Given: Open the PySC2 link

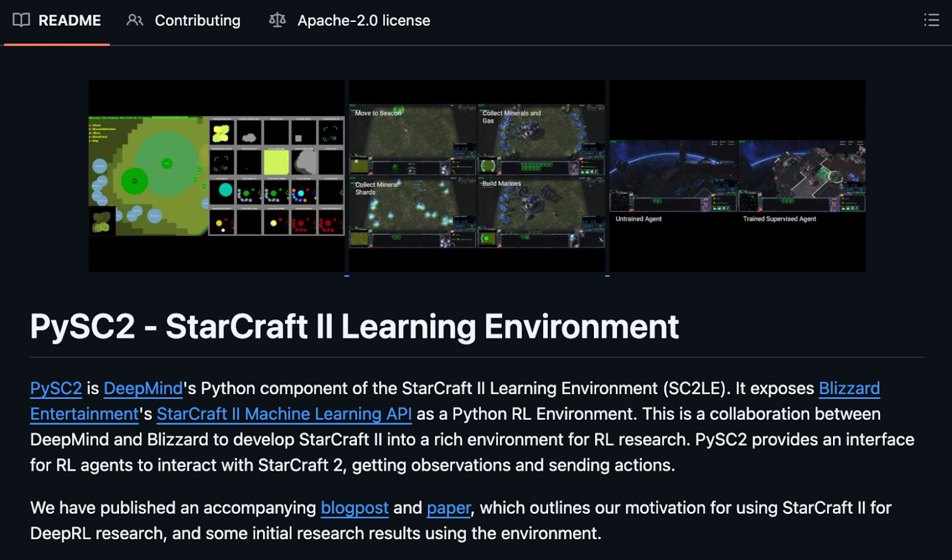Looking at the screenshot, I should pyautogui.click(x=55, y=389).
